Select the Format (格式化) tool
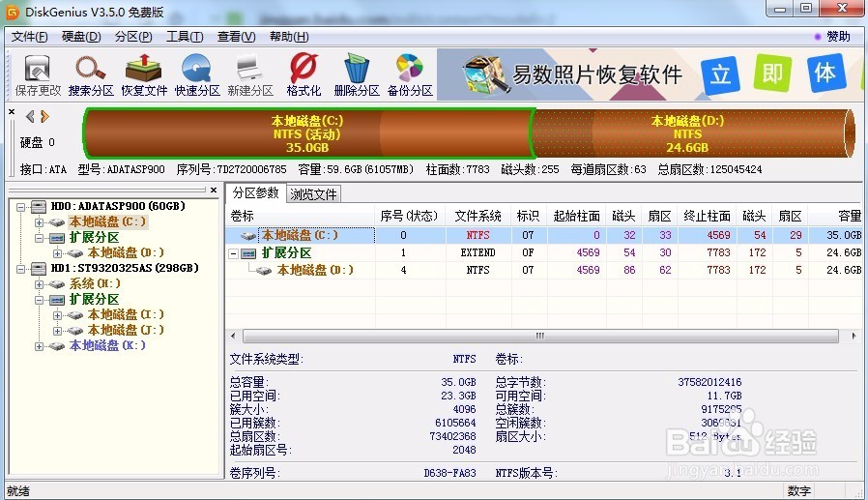Image resolution: width=868 pixels, height=500 pixels. pos(304,75)
